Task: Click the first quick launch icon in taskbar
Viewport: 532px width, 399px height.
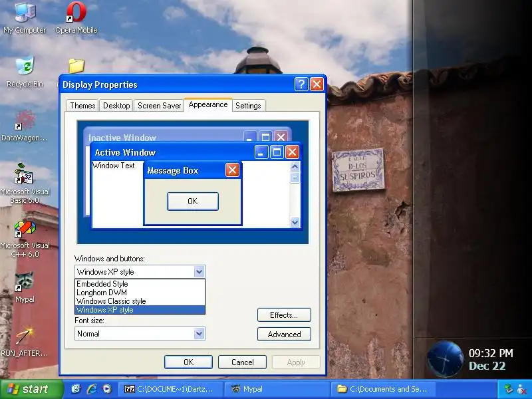Action: pyautogui.click(x=76, y=389)
